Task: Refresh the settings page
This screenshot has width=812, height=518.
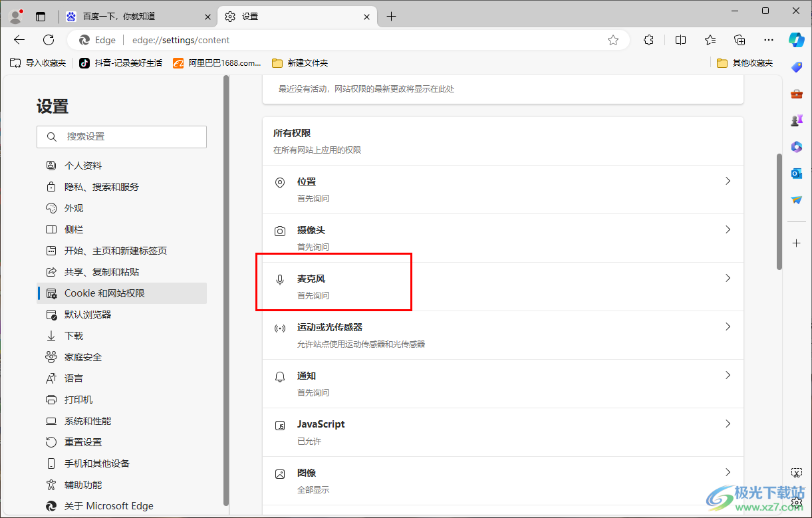Action: (49, 40)
